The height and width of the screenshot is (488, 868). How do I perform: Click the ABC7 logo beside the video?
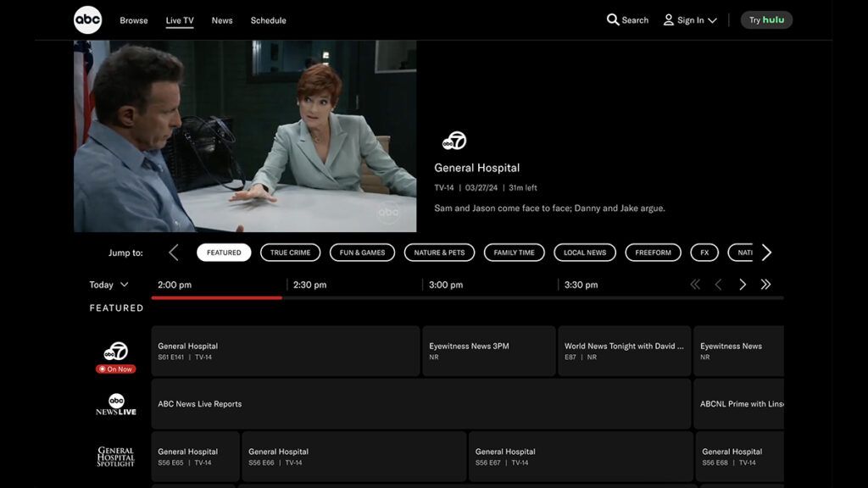click(x=454, y=141)
